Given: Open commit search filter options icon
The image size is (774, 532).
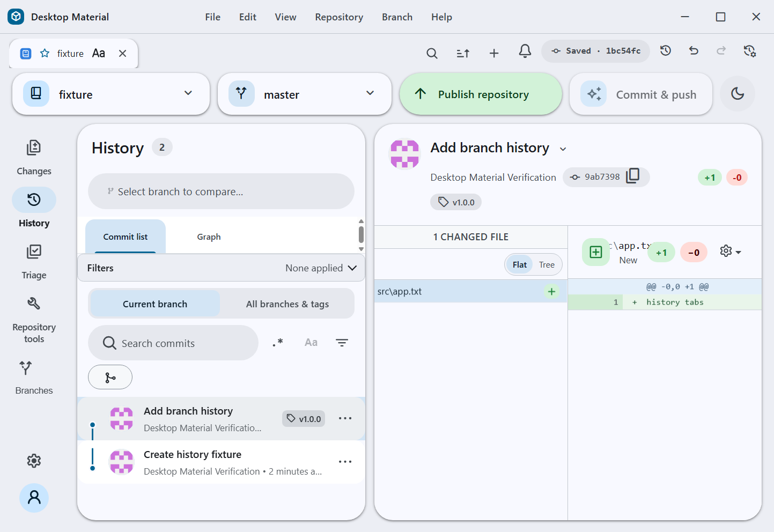Looking at the screenshot, I should pyautogui.click(x=342, y=343).
